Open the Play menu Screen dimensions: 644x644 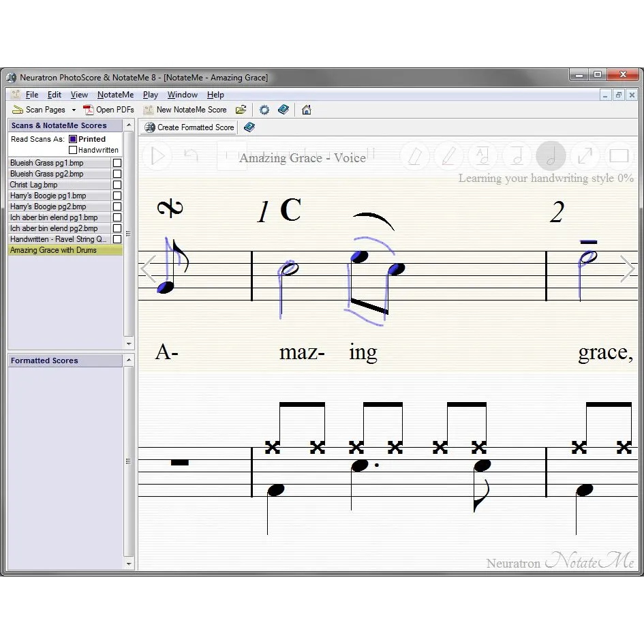151,95
